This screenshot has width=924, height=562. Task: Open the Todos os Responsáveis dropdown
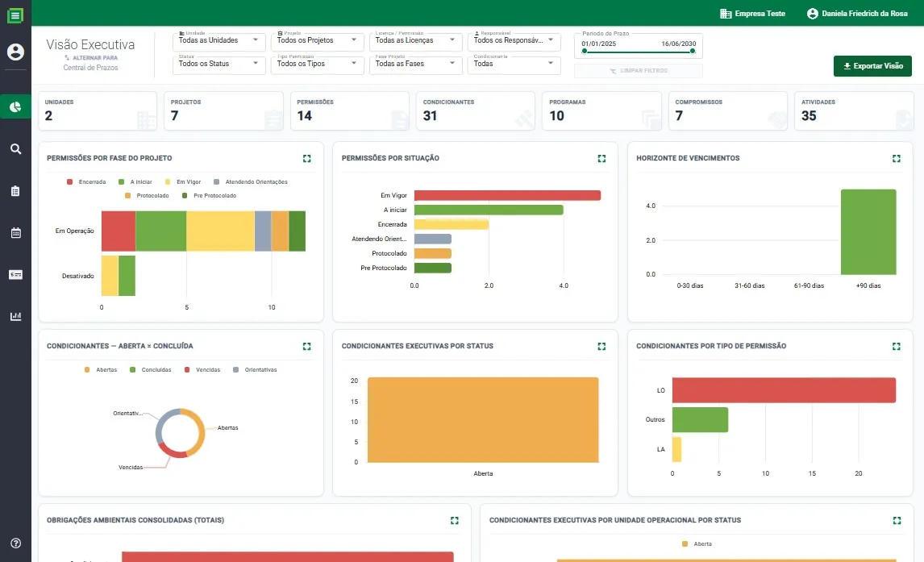click(x=514, y=40)
